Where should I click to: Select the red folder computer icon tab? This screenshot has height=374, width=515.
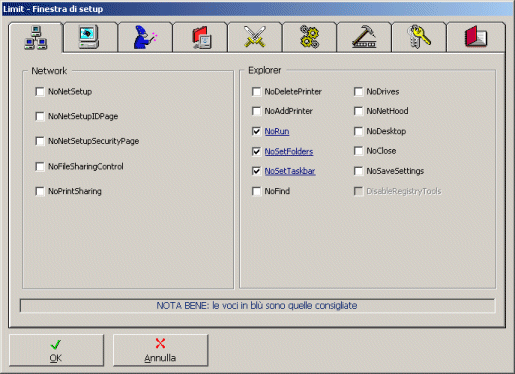pyautogui.click(x=200, y=37)
